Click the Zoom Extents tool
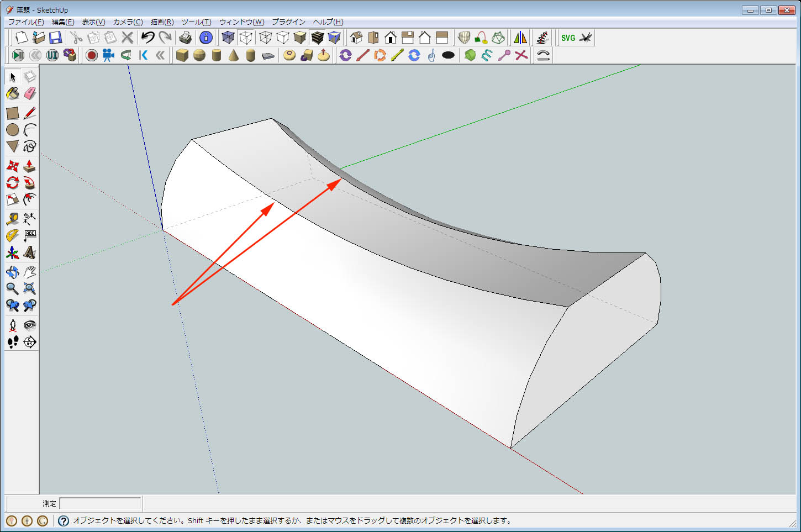Screen dimensions: 801x532 [30, 288]
